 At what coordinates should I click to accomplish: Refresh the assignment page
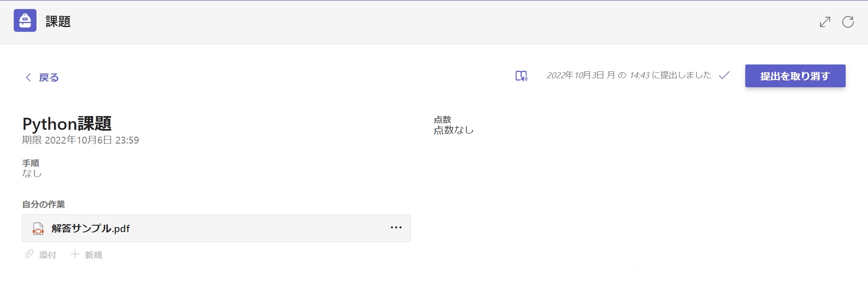point(848,22)
